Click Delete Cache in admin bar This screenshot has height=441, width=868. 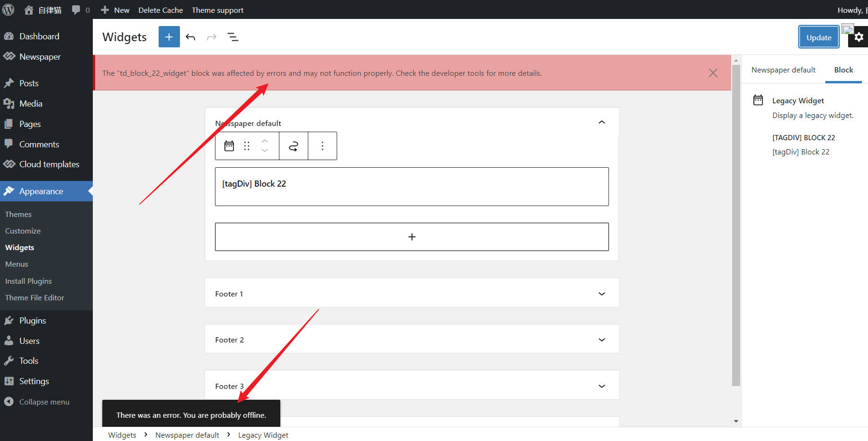pos(161,10)
